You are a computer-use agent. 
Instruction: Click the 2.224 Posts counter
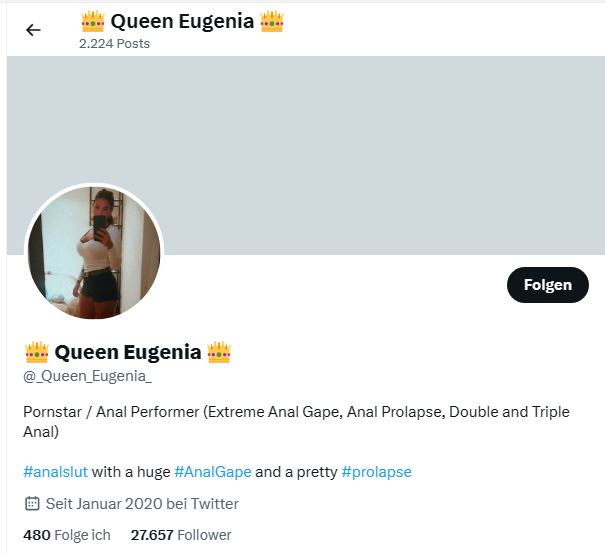114,44
